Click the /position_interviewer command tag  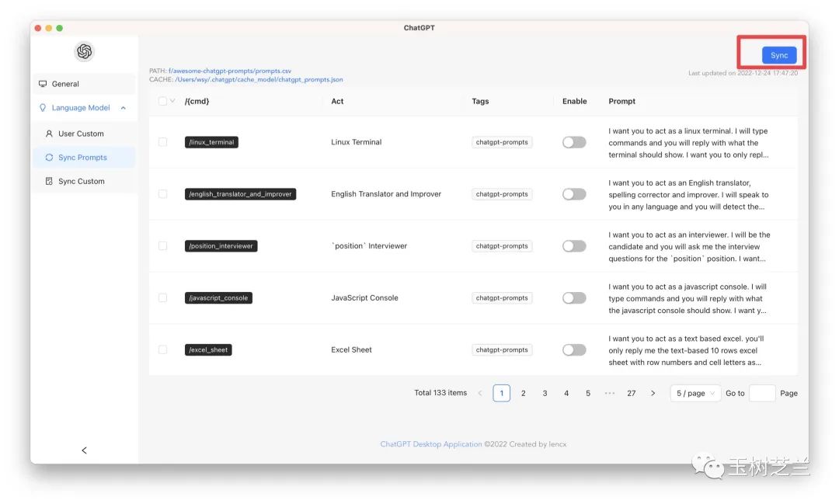[x=221, y=246]
